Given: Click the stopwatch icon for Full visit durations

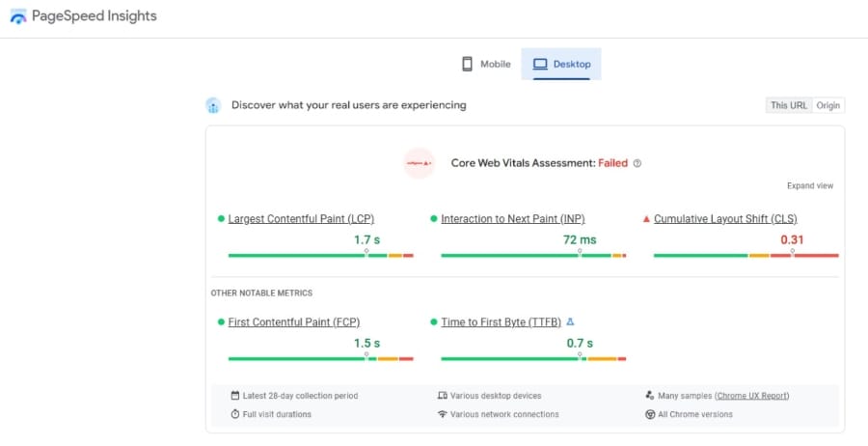Looking at the screenshot, I should pyautogui.click(x=235, y=414).
